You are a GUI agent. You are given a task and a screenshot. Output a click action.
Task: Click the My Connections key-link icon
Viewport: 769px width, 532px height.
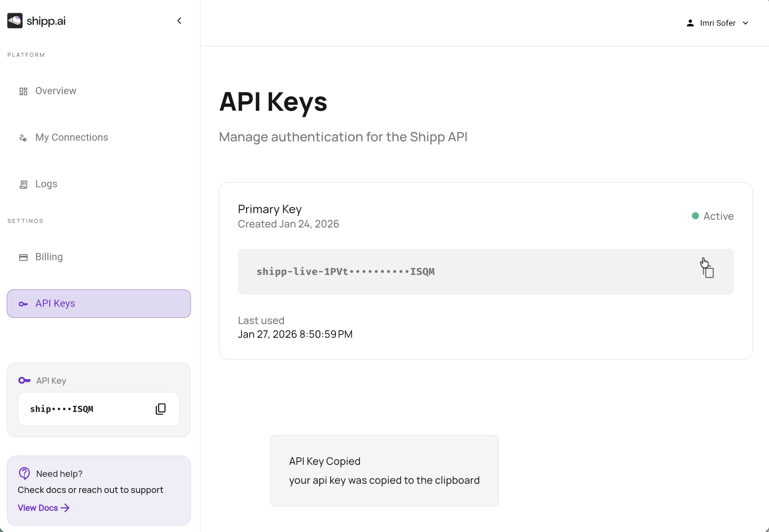click(x=23, y=138)
